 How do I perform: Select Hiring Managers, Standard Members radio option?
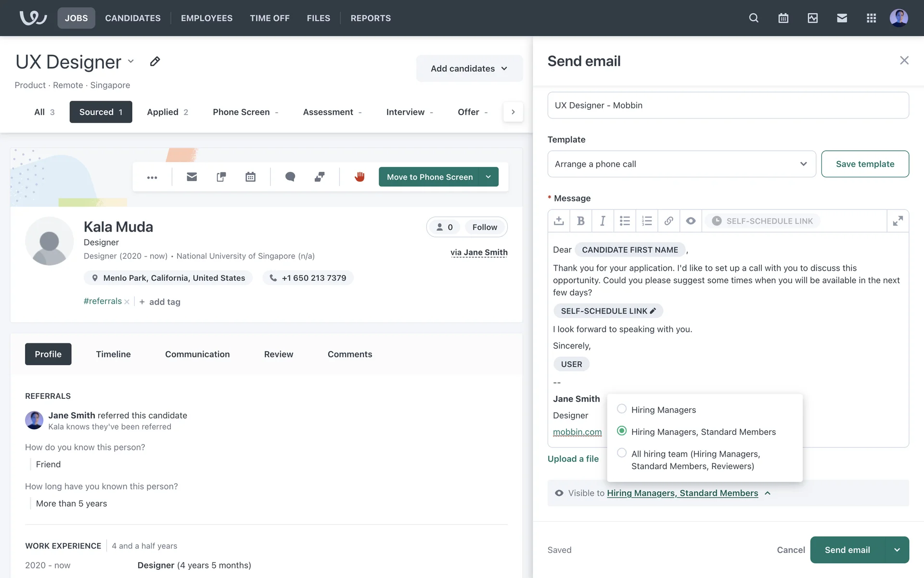click(622, 431)
